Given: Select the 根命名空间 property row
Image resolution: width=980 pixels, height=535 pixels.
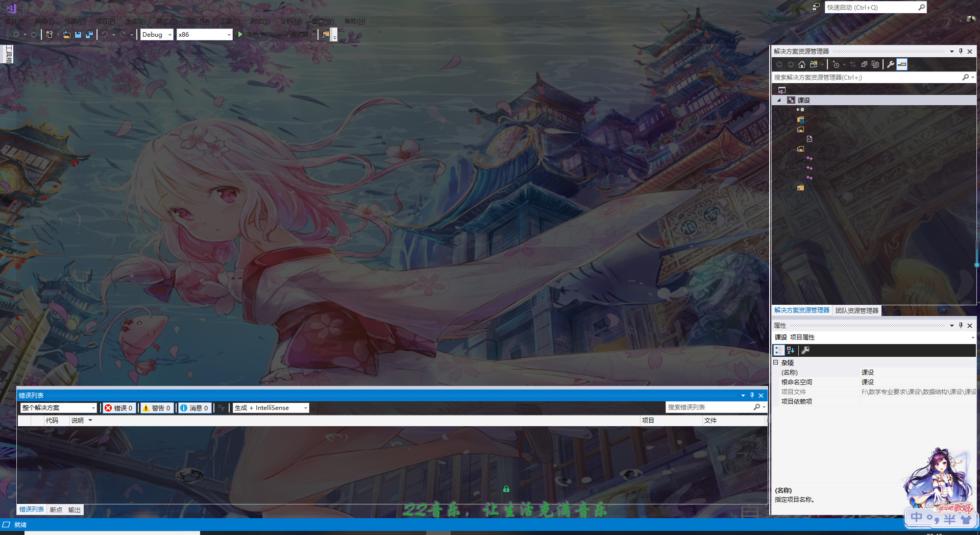Looking at the screenshot, I should (874, 382).
